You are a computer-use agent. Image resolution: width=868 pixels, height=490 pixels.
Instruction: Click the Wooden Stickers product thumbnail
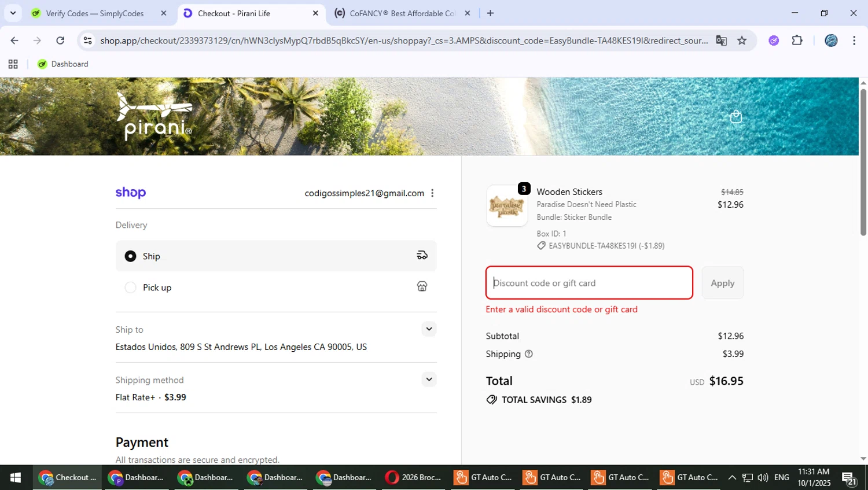click(507, 206)
